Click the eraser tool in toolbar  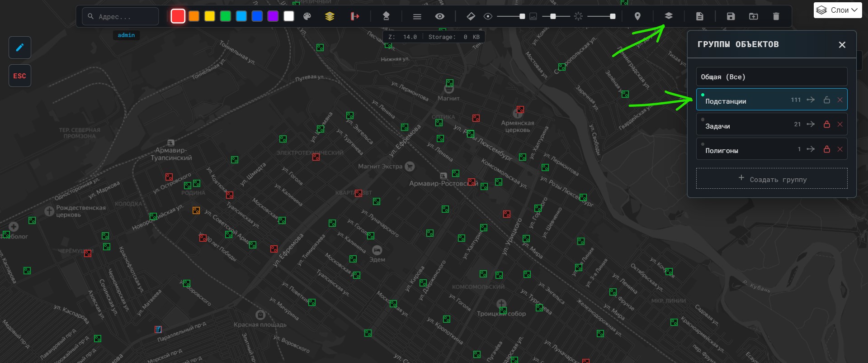(471, 17)
